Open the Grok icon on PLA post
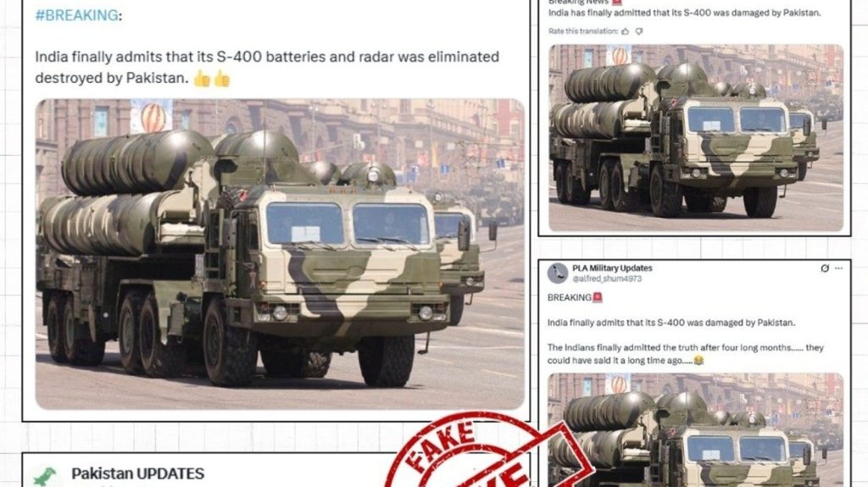 825,268
